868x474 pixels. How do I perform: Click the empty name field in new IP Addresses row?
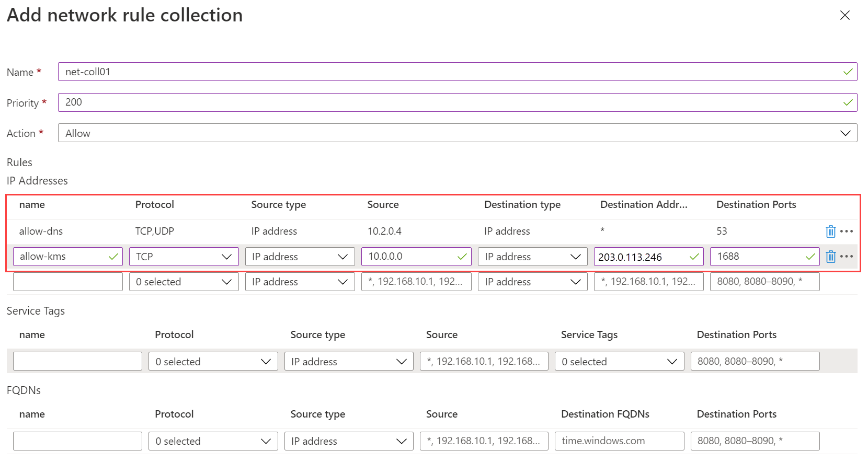[68, 282]
